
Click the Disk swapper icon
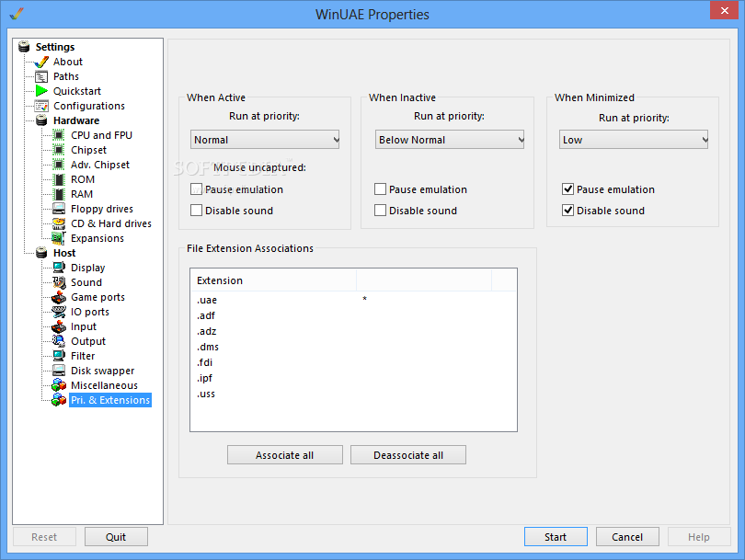pyautogui.click(x=59, y=371)
